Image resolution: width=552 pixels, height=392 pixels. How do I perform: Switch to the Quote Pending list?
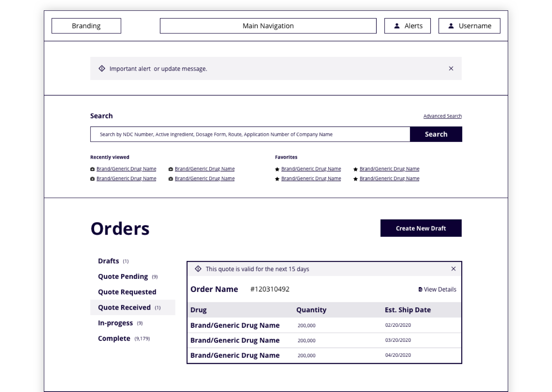pyautogui.click(x=123, y=277)
